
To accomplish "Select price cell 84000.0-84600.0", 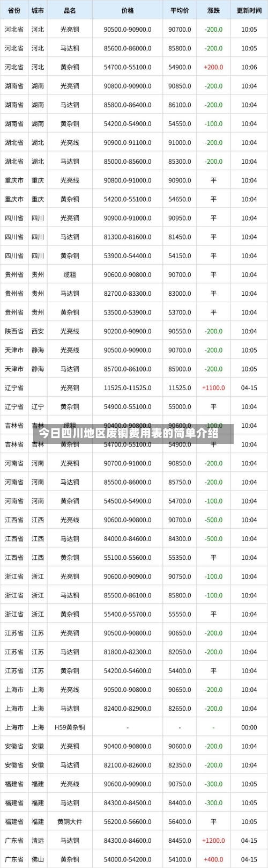I will click(x=128, y=538).
